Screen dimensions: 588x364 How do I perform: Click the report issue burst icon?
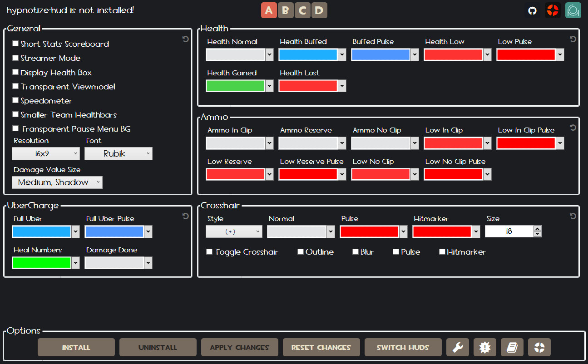pyautogui.click(x=485, y=347)
